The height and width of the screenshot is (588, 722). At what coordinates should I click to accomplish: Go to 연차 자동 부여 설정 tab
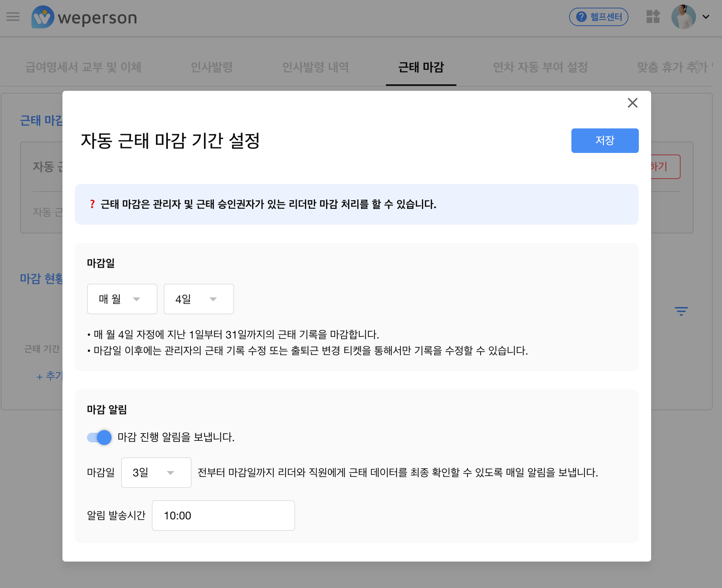point(540,67)
